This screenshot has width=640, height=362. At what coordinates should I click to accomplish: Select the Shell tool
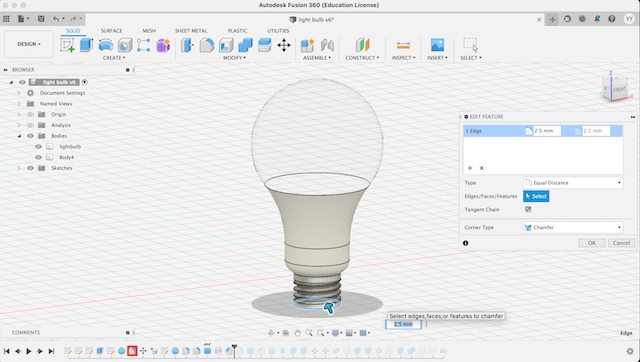(226, 45)
